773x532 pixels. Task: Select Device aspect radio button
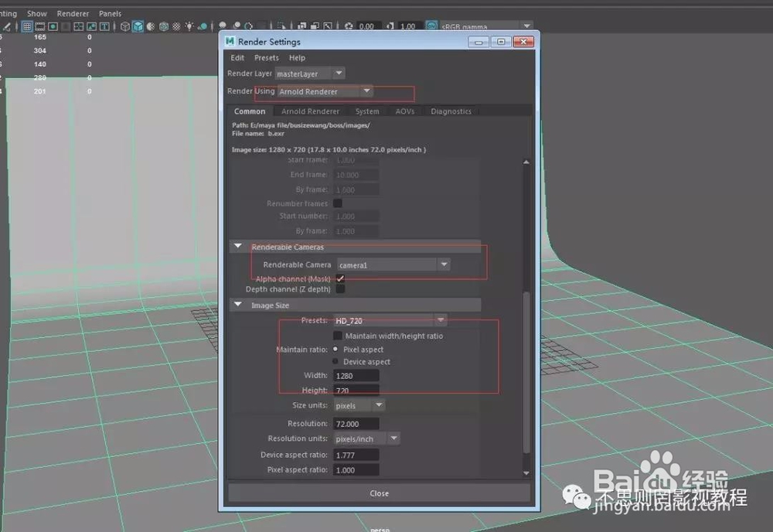335,361
